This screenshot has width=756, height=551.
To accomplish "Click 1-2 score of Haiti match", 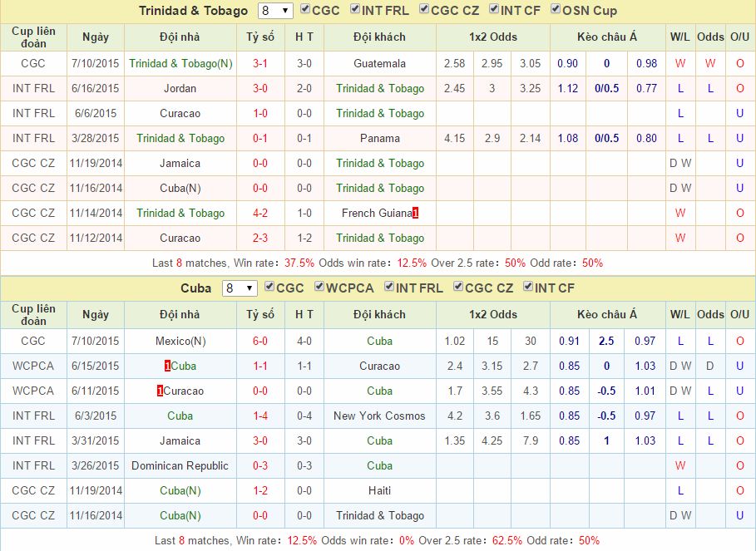I will [260, 491].
